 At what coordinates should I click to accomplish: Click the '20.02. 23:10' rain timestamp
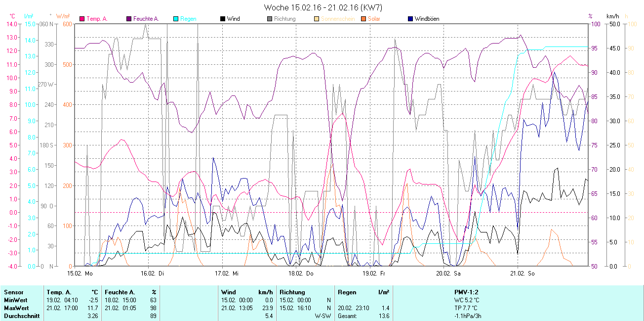(x=354, y=307)
